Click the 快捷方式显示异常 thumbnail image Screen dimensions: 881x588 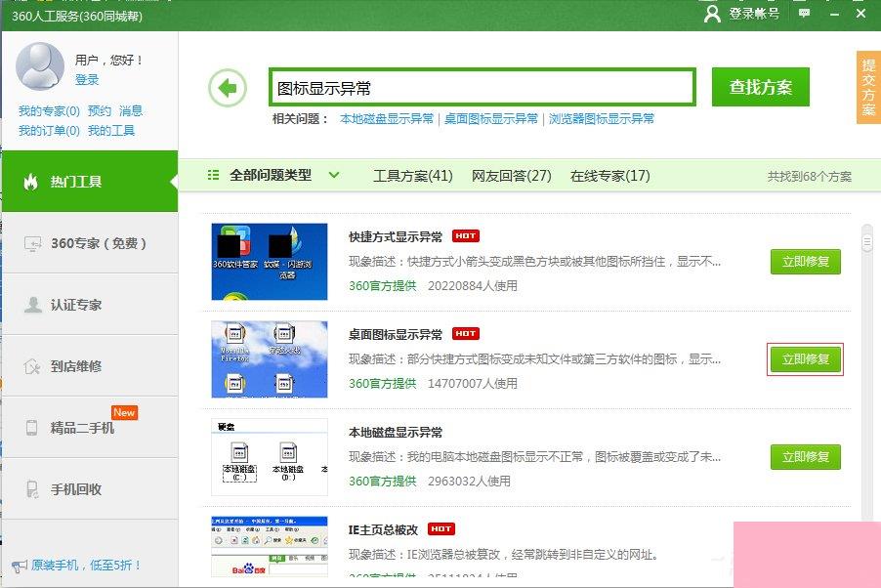(x=270, y=262)
